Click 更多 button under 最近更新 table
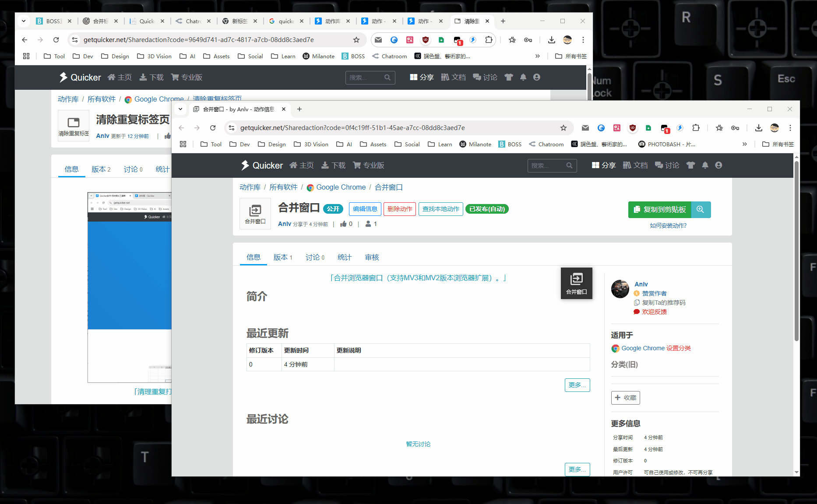The height and width of the screenshot is (504, 817). [x=577, y=385]
